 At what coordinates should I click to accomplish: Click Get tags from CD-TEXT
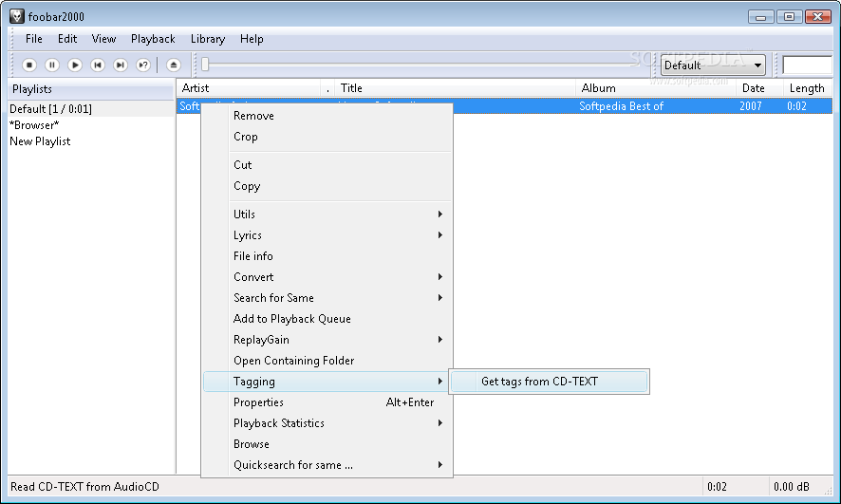click(x=549, y=382)
